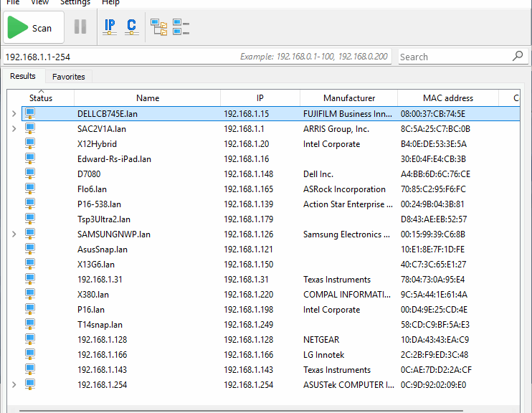
Task: Sort by the Manufacturer column header
Action: pyautogui.click(x=349, y=98)
